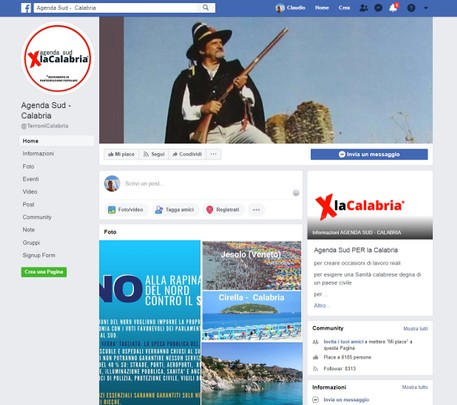Open the Messenger icon in top bar
The width and height of the screenshot is (457, 405).
tap(378, 8)
